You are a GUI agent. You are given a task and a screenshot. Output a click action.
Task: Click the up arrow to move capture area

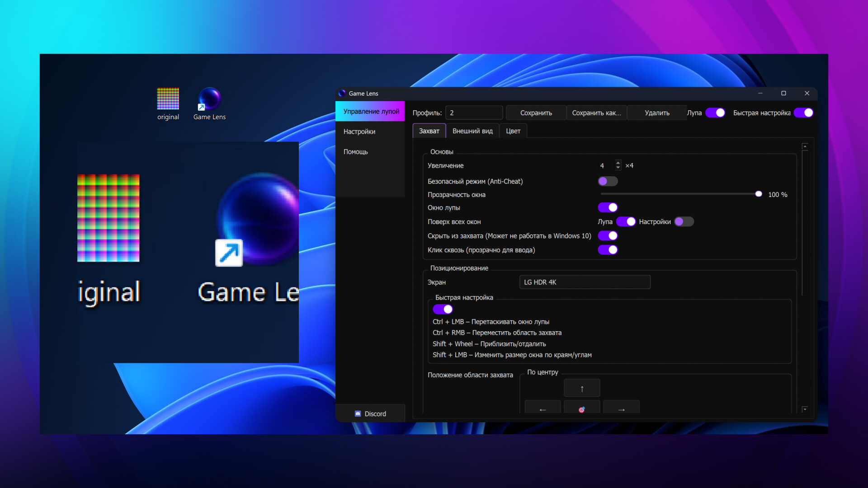(x=582, y=388)
